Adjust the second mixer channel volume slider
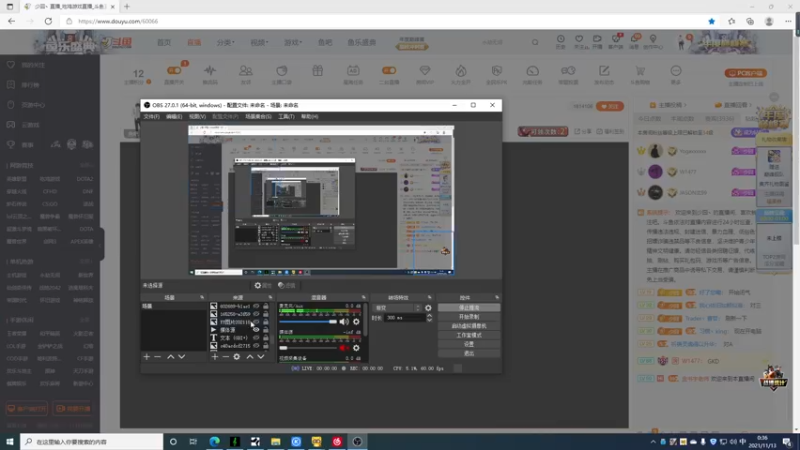The width and height of the screenshot is (800, 450). (308, 348)
